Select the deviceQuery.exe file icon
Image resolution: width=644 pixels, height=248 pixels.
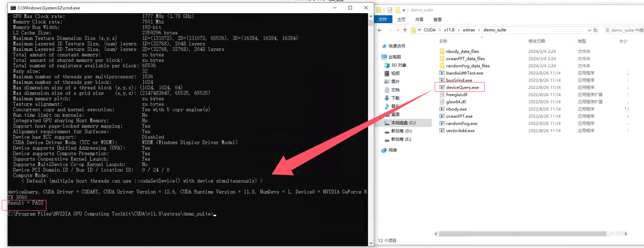[442, 87]
